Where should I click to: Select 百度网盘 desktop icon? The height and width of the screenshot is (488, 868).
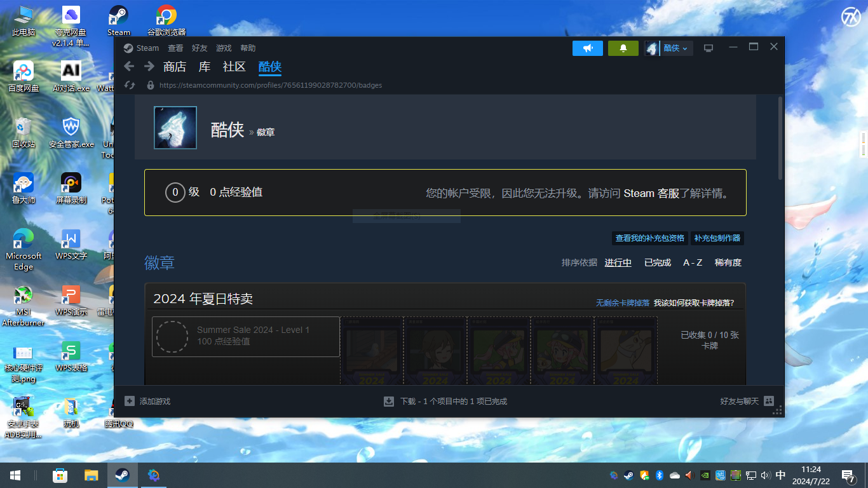point(24,76)
